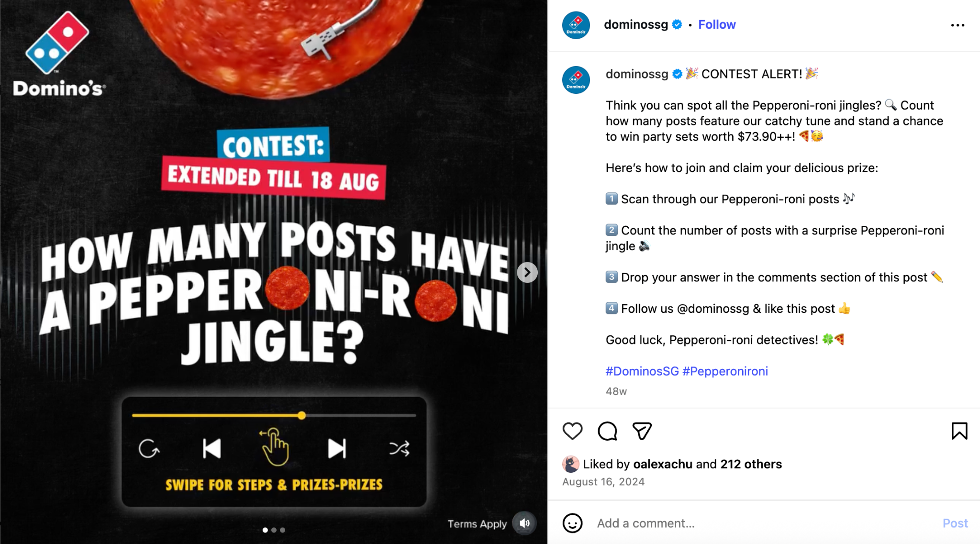
Task: Open the #DominosSG hashtag
Action: point(642,371)
